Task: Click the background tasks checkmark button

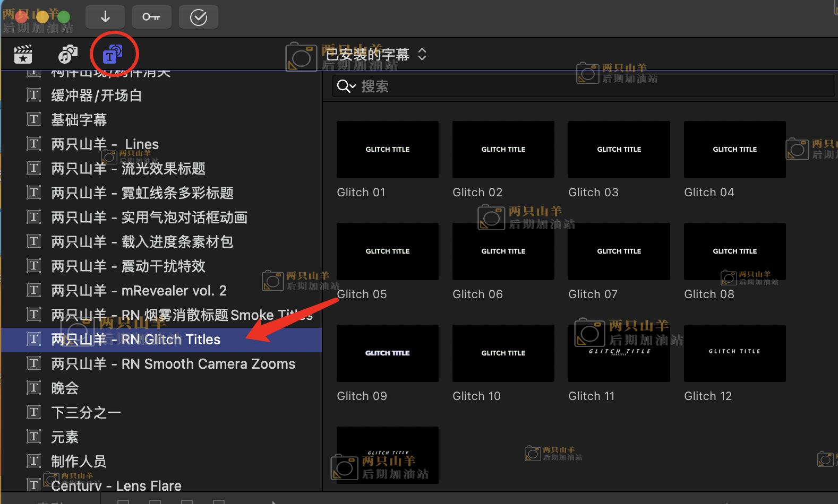Action: coord(198,18)
